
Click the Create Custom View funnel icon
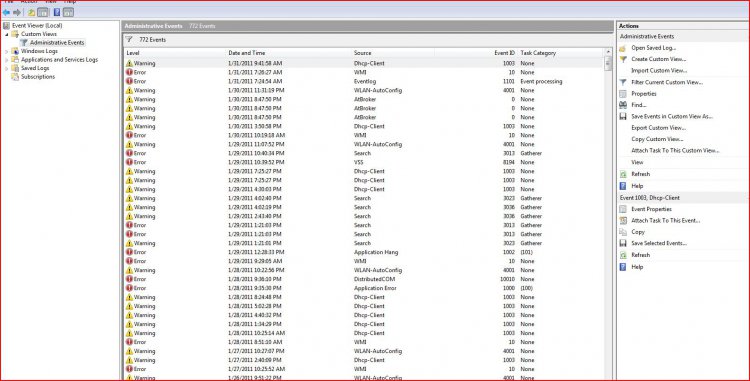coord(623,59)
